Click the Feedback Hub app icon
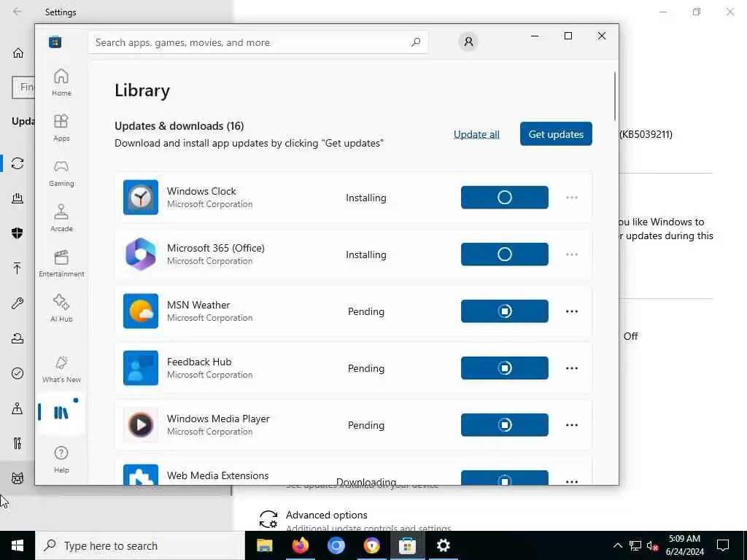This screenshot has width=747, height=560. click(x=141, y=367)
